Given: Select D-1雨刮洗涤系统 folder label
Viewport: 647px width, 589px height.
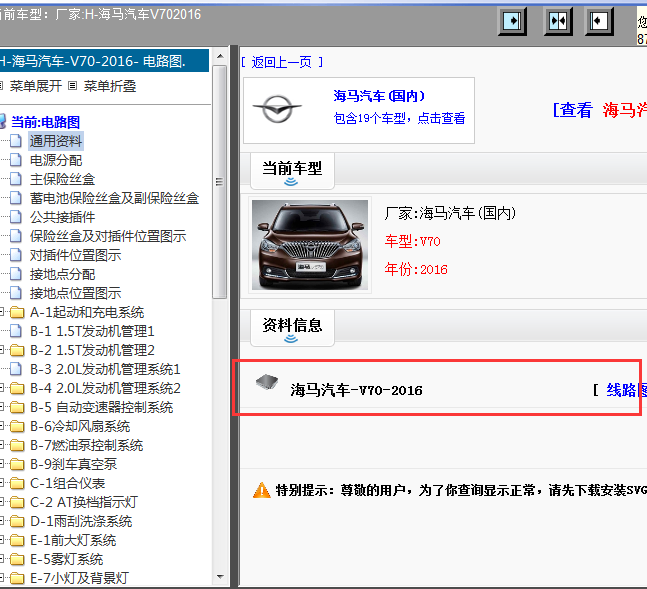Looking at the screenshot, I should click(x=81, y=521).
